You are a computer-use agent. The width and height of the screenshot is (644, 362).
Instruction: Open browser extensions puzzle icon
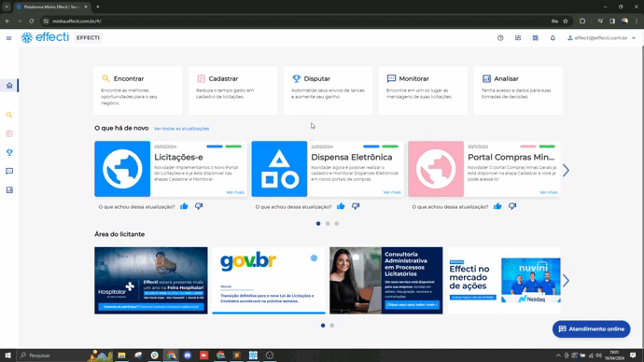click(x=582, y=21)
